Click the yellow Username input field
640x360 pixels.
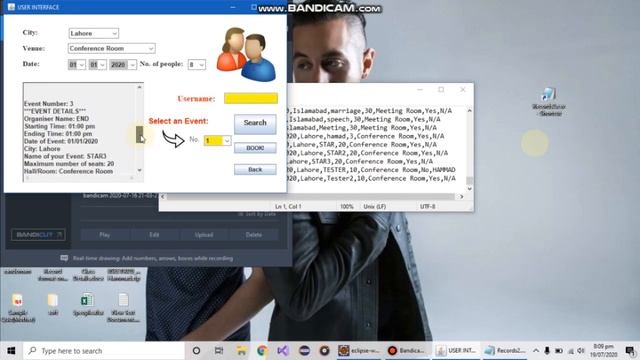coord(251,98)
